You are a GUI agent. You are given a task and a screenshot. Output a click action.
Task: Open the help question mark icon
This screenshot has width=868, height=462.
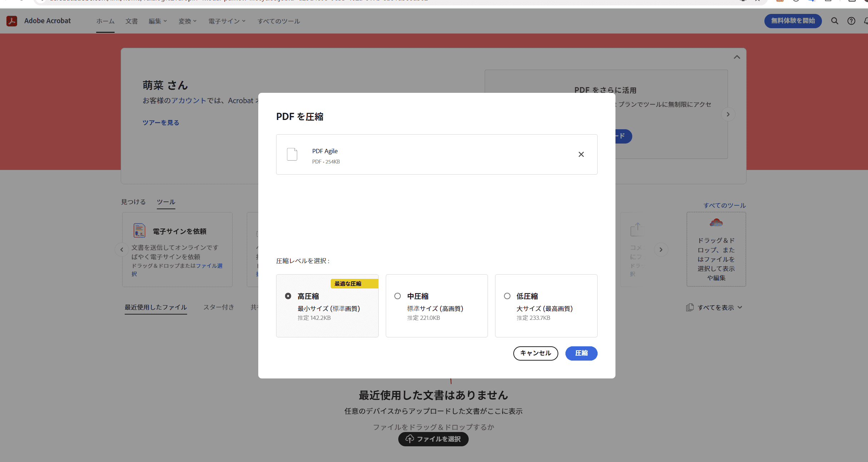(852, 21)
